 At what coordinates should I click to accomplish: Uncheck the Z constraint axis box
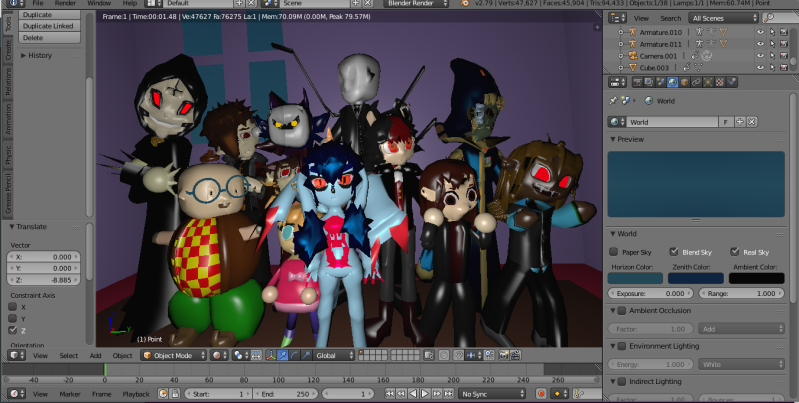click(13, 330)
